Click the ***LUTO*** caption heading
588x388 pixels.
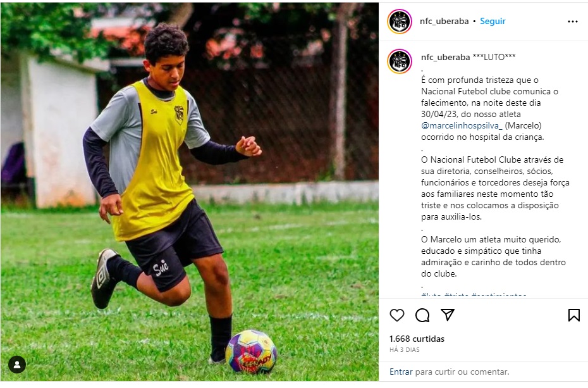494,57
